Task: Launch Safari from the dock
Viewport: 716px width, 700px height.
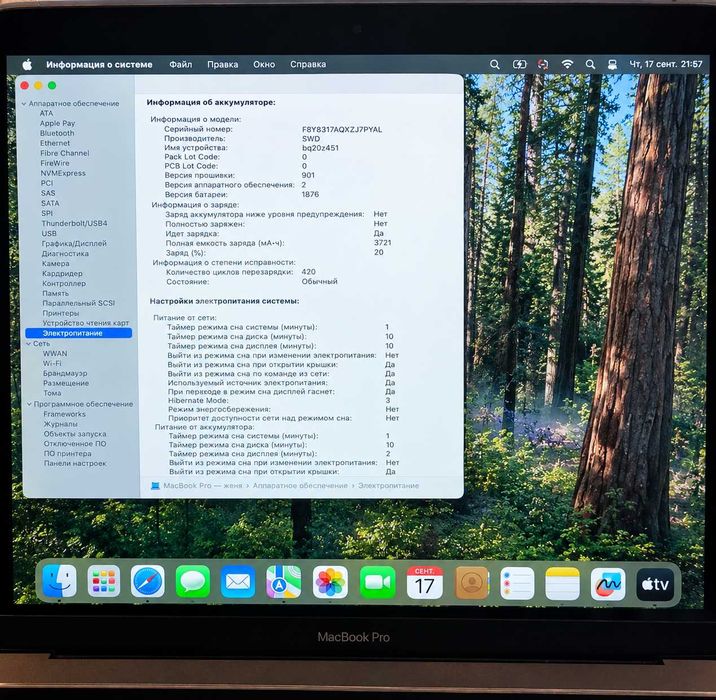Action: pos(147,581)
